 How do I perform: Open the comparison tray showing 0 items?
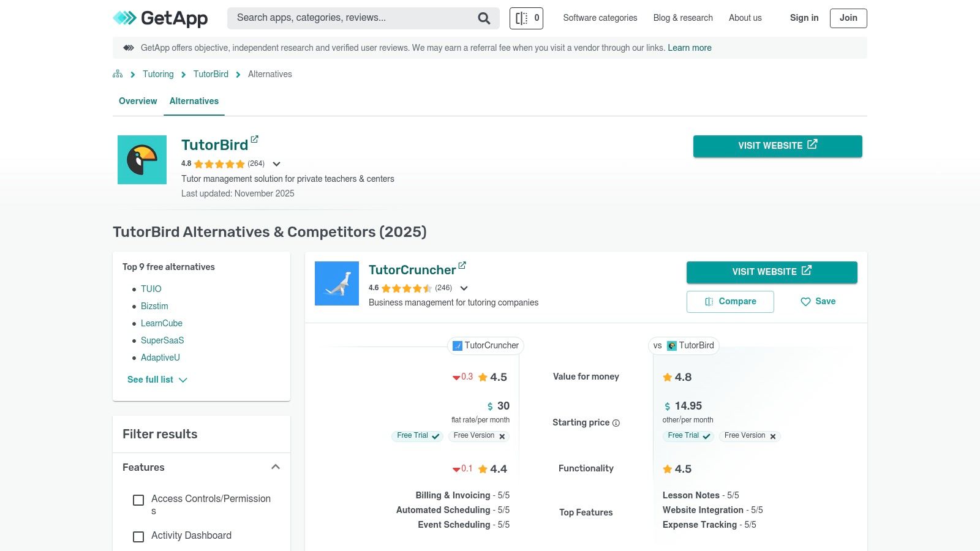click(x=526, y=18)
